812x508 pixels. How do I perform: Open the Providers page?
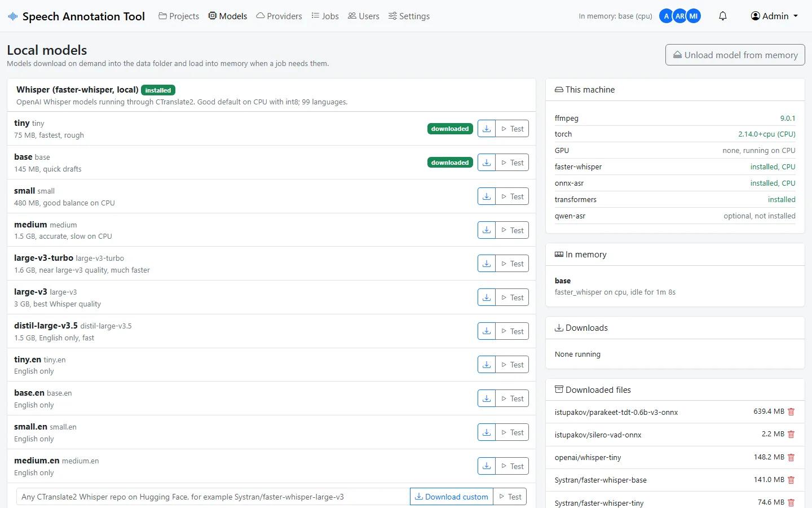[279, 16]
